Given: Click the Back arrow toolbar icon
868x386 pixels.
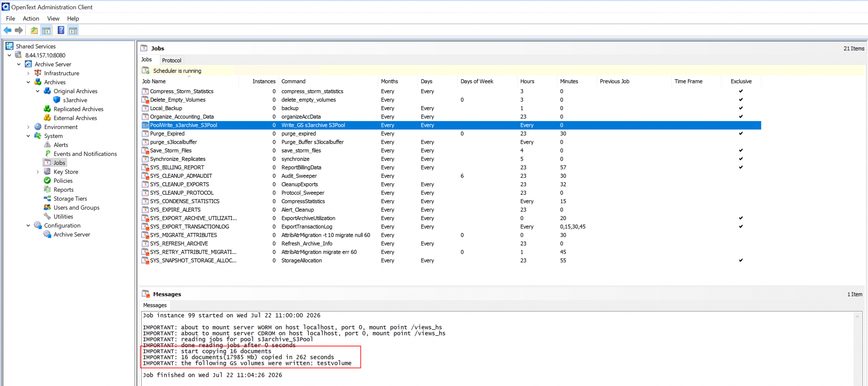Looking at the screenshot, I should click(x=7, y=30).
